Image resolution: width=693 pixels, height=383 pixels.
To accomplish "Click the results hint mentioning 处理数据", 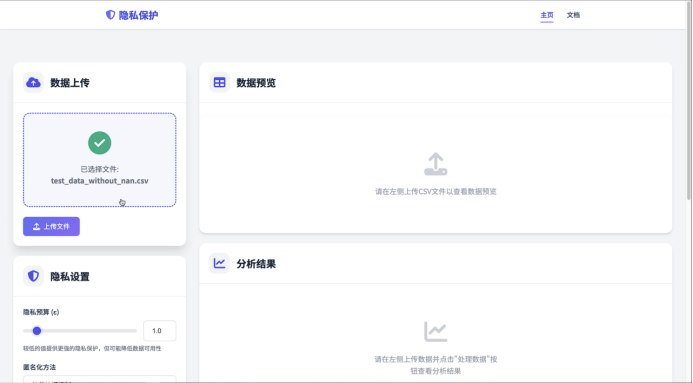I will click(436, 365).
